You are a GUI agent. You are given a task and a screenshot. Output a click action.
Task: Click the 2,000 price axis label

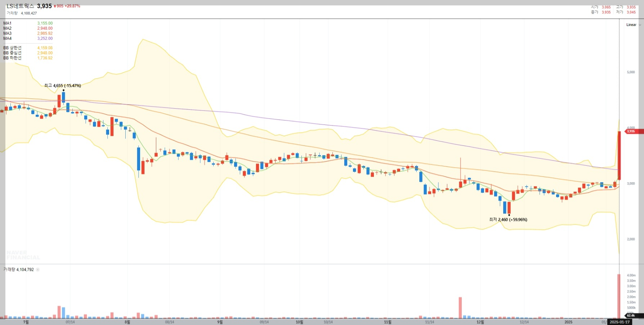point(631,239)
